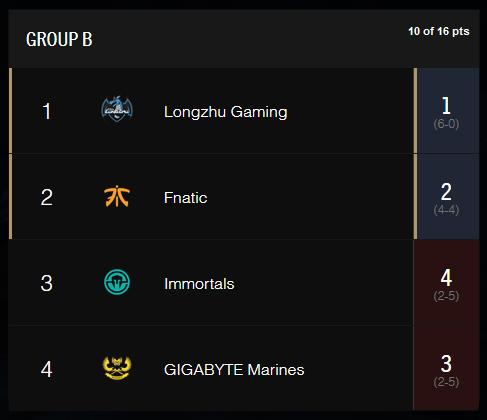
Task: Select the 4-4 prediction cell for Fnatic
Action: point(446,196)
